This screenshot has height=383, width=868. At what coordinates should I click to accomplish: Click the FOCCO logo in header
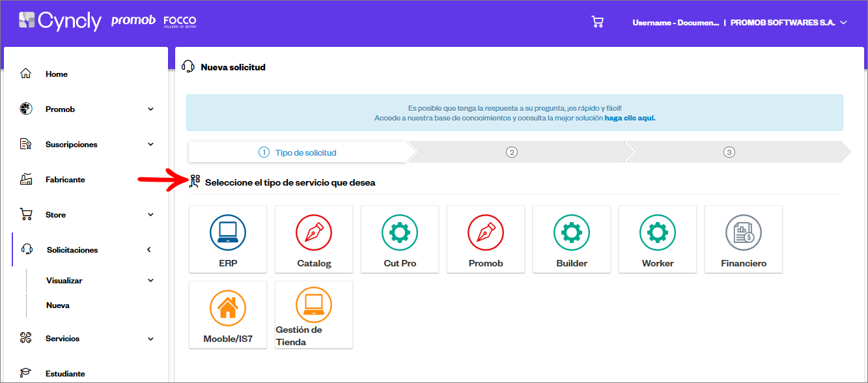pyautogui.click(x=180, y=21)
